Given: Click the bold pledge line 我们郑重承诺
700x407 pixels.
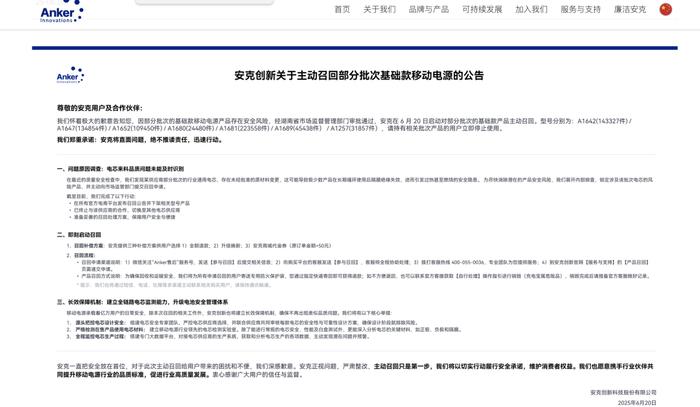Looking at the screenshot, I should point(140,140).
